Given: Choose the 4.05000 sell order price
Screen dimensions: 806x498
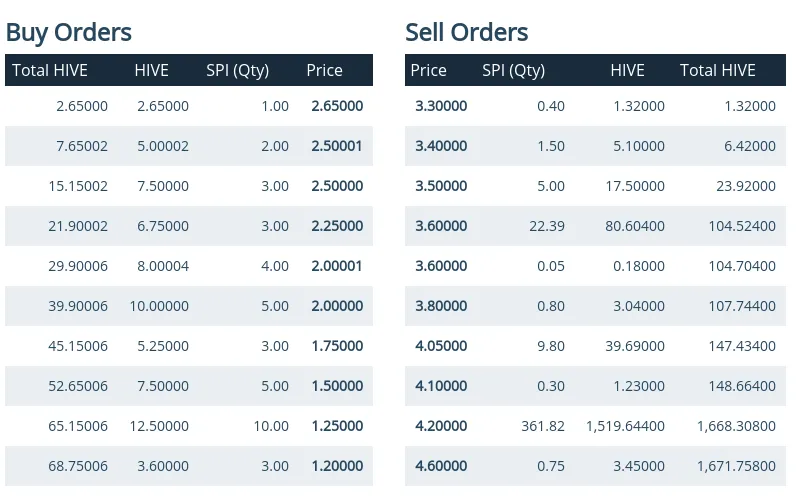Looking at the screenshot, I should point(441,346).
